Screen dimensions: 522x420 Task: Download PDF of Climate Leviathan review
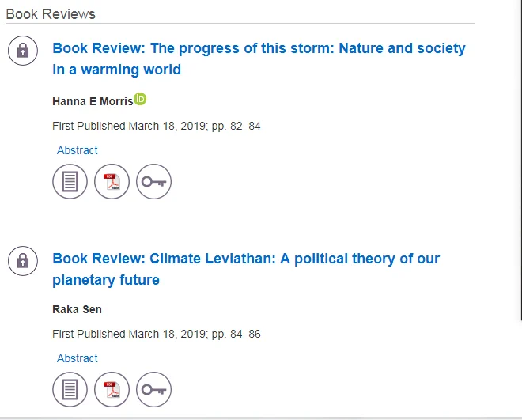point(112,389)
